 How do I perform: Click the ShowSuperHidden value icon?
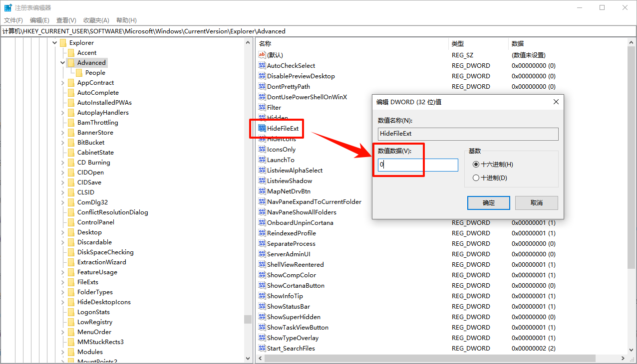click(x=262, y=317)
